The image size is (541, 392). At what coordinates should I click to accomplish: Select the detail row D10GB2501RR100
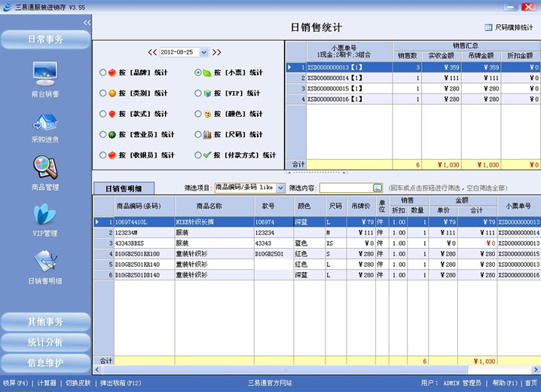tap(316, 254)
